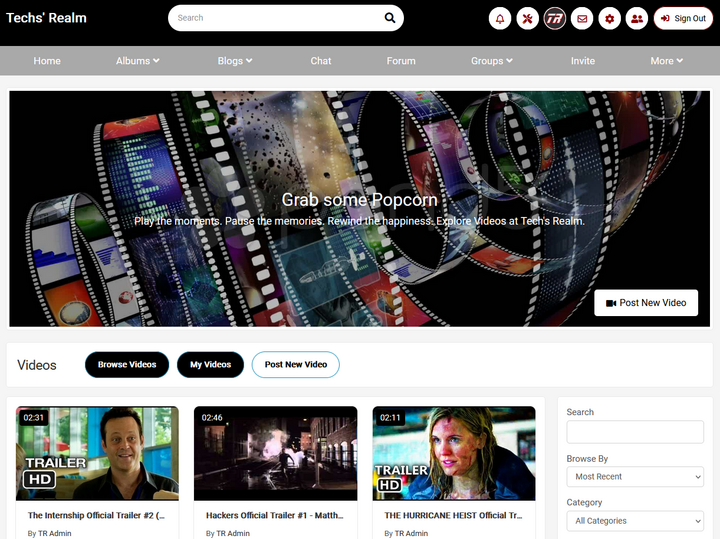Select the Browse Videos tab
This screenshot has height=539, width=720.
127,365
